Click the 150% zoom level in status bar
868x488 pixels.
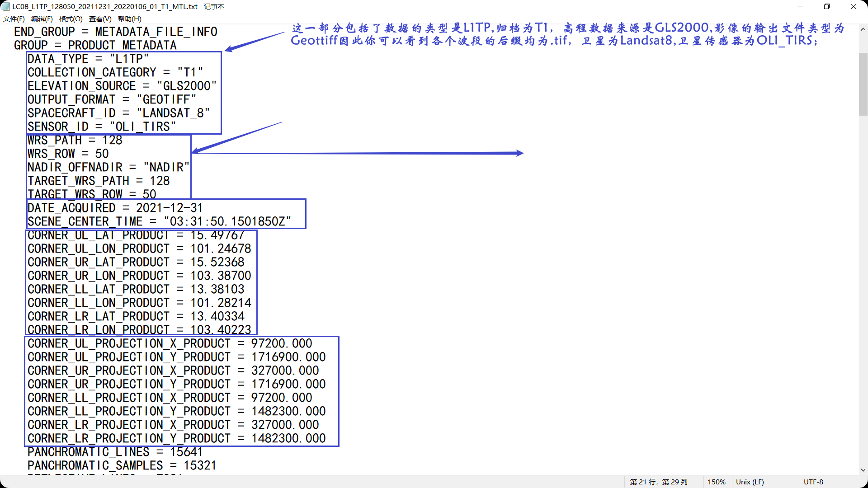[716, 482]
